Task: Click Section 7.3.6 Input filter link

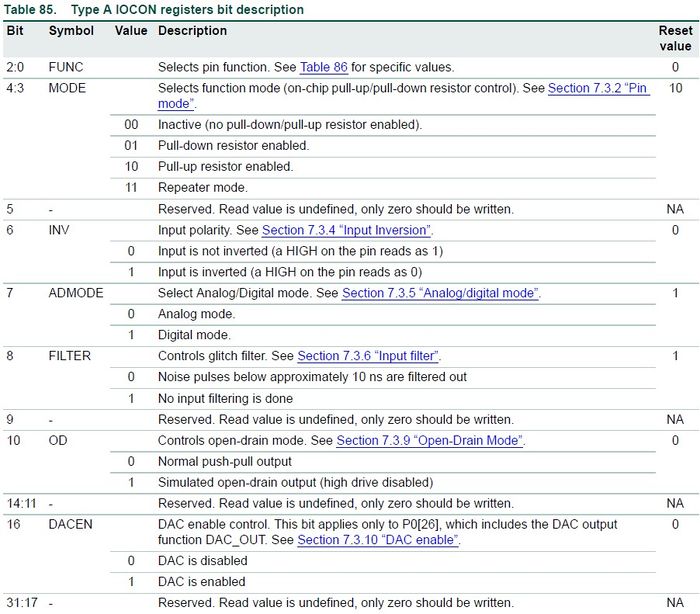Action: tap(368, 356)
